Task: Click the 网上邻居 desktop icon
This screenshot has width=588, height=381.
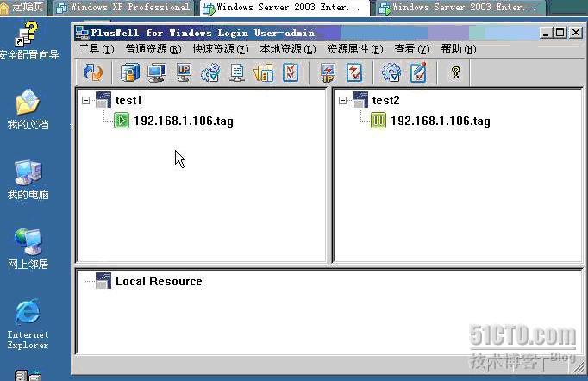Action: click(28, 249)
